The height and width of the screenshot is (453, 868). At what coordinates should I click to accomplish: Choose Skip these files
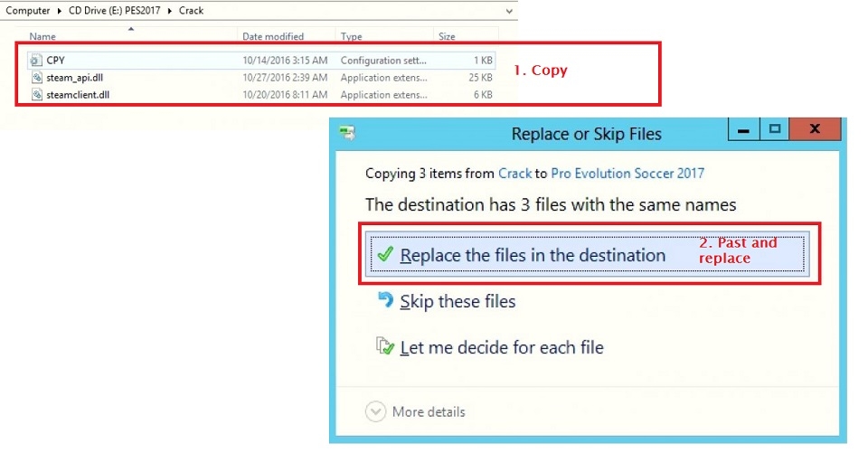(x=458, y=301)
